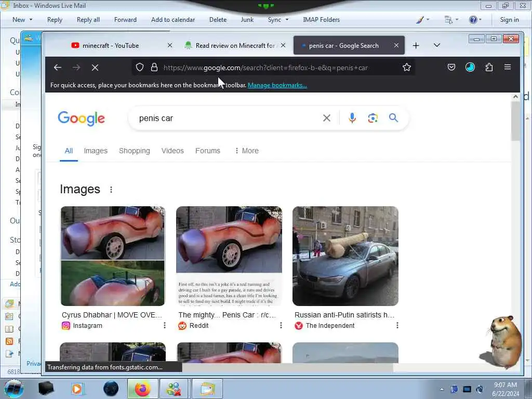Select the Forums search filter tab

(208, 151)
